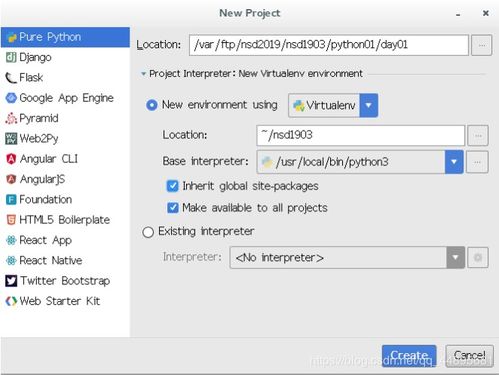Minimize the New Project dialog
The width and height of the screenshot is (499, 375).
458,14
